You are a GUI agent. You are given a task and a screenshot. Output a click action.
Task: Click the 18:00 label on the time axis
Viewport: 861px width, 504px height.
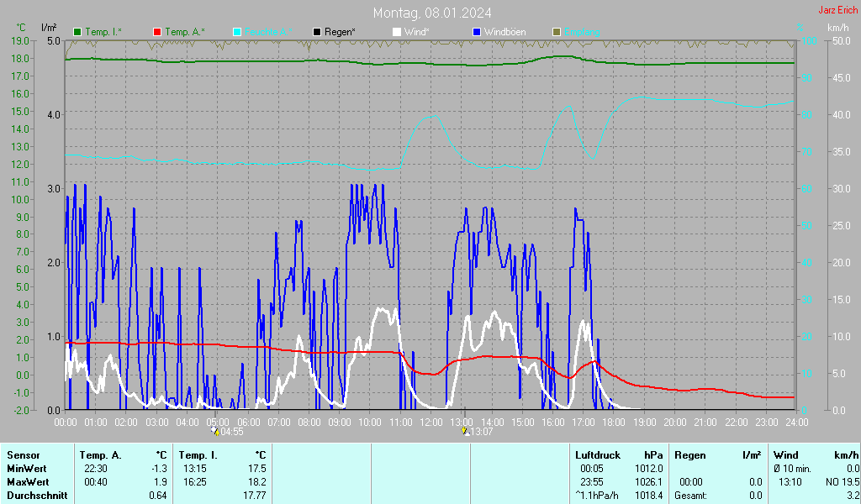pos(615,422)
